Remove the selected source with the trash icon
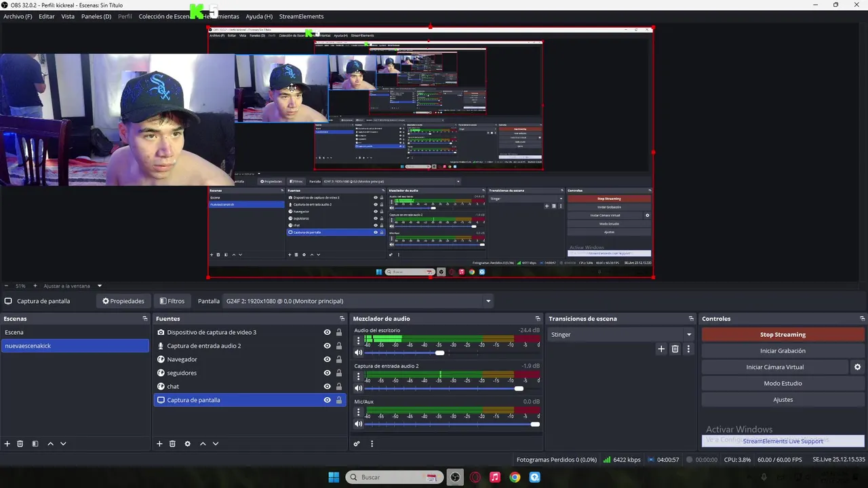Viewport: 868px width, 488px height. pos(172,444)
